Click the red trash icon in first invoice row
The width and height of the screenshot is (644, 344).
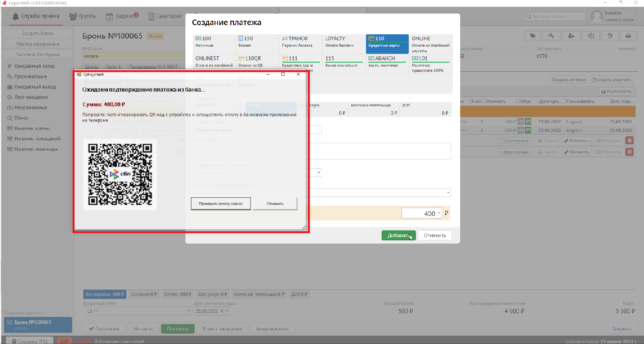[629, 140]
